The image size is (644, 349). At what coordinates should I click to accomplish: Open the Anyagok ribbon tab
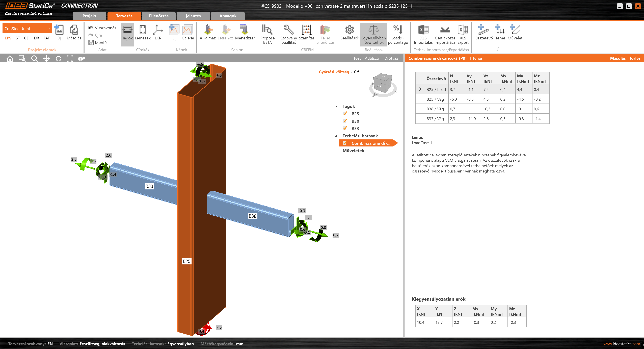(x=228, y=15)
